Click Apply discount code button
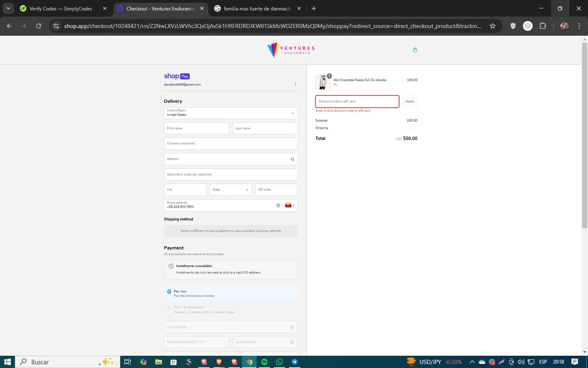The image size is (588, 368). tap(410, 101)
